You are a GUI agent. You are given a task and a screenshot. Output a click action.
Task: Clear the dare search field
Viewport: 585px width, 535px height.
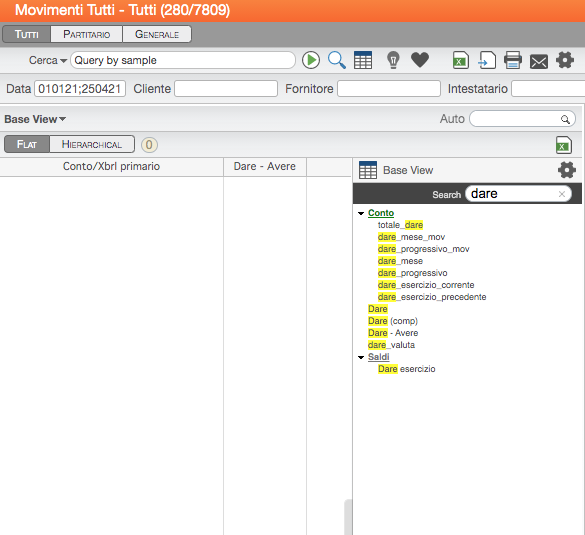[x=562, y=194]
